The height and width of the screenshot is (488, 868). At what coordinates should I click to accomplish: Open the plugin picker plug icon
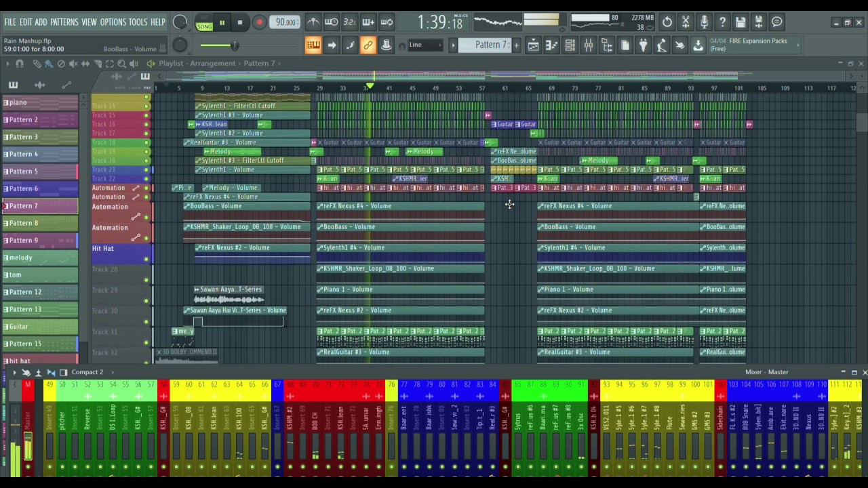tap(643, 45)
